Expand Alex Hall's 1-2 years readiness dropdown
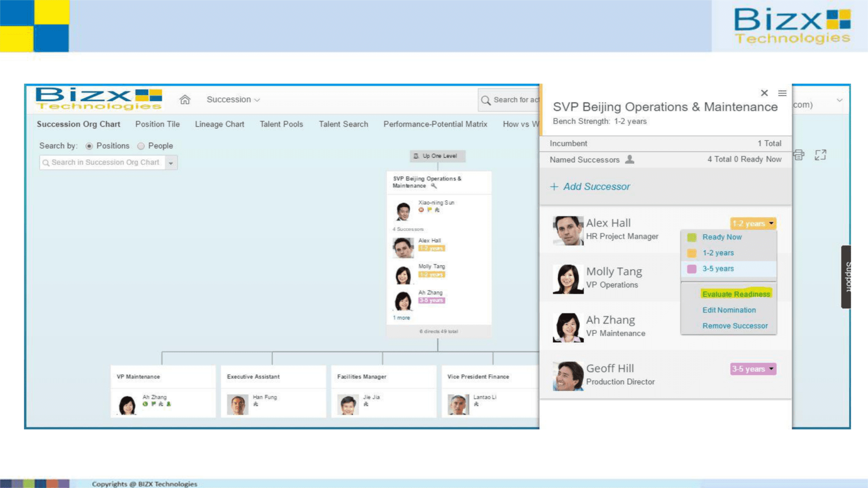Image resolution: width=868 pixels, height=488 pixels. [752, 223]
